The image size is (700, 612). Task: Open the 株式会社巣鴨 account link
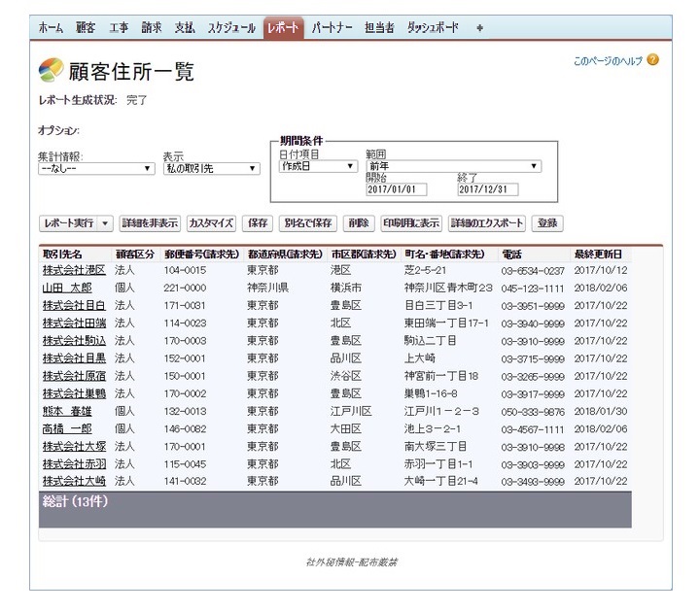pyautogui.click(x=74, y=393)
